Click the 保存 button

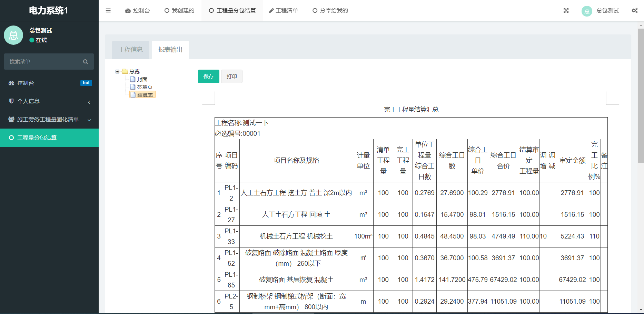pos(209,77)
